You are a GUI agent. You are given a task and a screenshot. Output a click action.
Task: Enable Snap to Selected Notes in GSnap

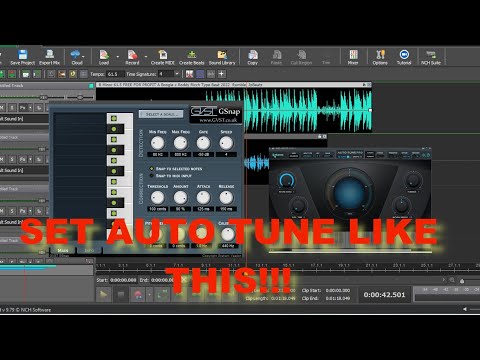[152, 169]
